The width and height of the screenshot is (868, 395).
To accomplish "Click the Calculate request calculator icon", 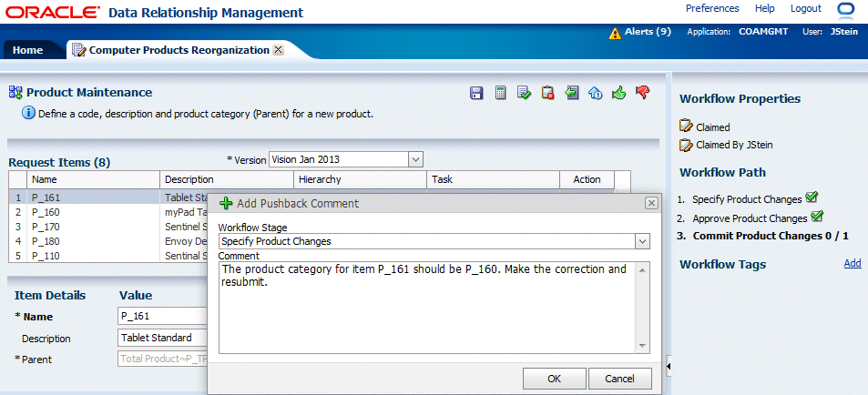I will coord(500,93).
